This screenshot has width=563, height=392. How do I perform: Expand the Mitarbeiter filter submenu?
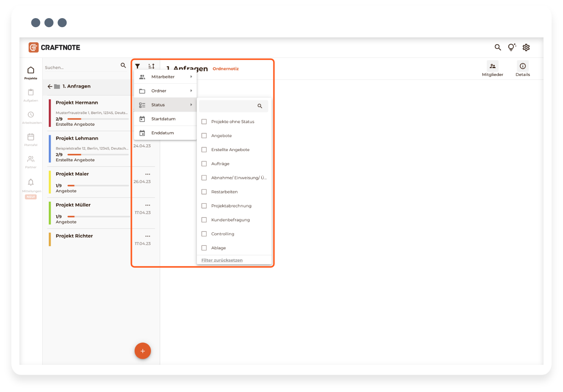[x=165, y=77]
